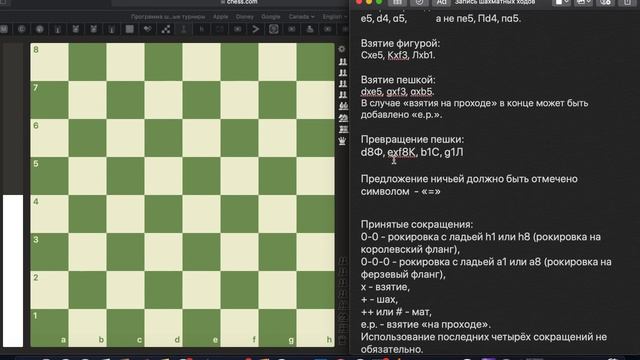Open the chess tournament program bookmark

168,17
